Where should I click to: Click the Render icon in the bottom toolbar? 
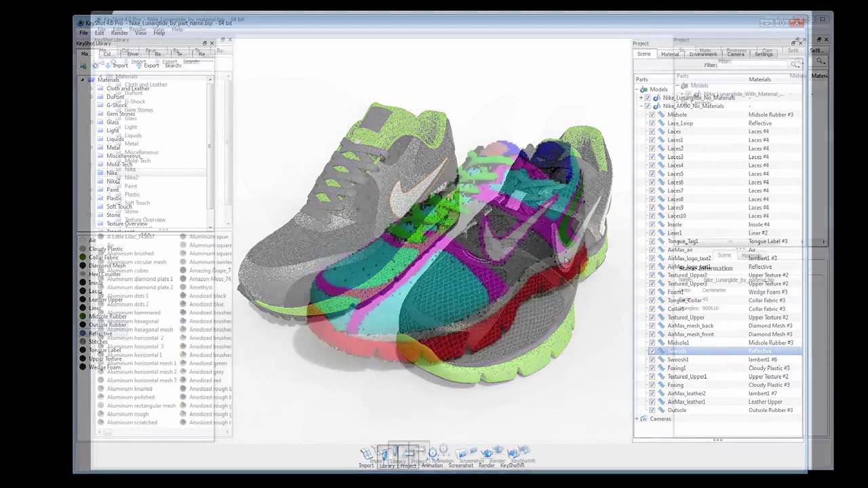click(x=487, y=455)
